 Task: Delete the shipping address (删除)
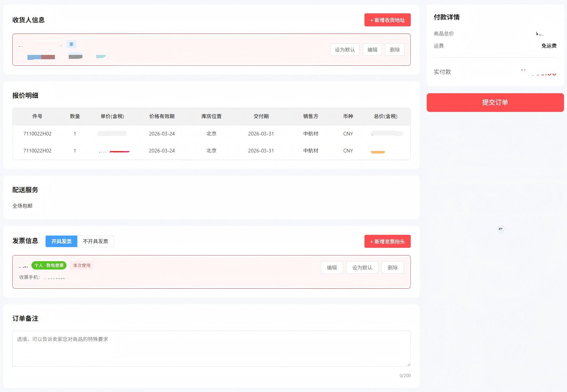pos(395,49)
